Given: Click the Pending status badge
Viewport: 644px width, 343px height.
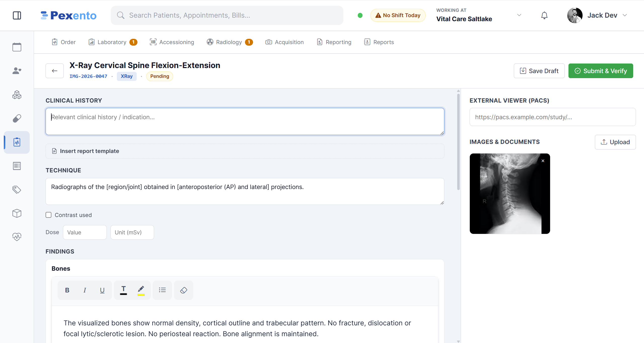Looking at the screenshot, I should pyautogui.click(x=160, y=76).
